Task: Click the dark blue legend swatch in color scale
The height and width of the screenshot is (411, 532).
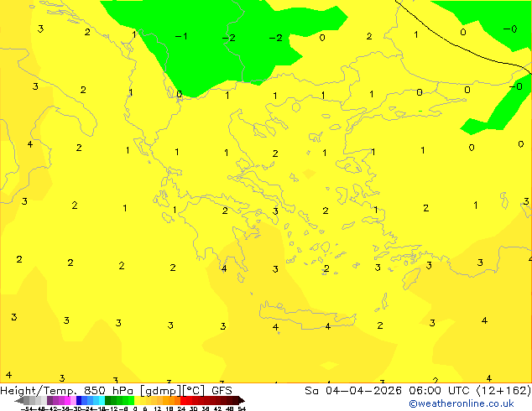Action: [79, 400]
